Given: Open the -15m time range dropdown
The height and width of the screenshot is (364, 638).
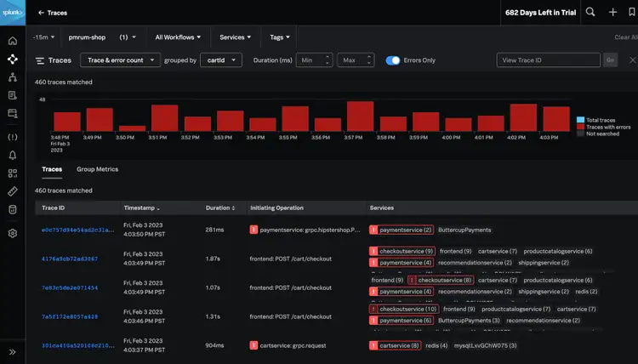Looking at the screenshot, I should tap(42, 37).
